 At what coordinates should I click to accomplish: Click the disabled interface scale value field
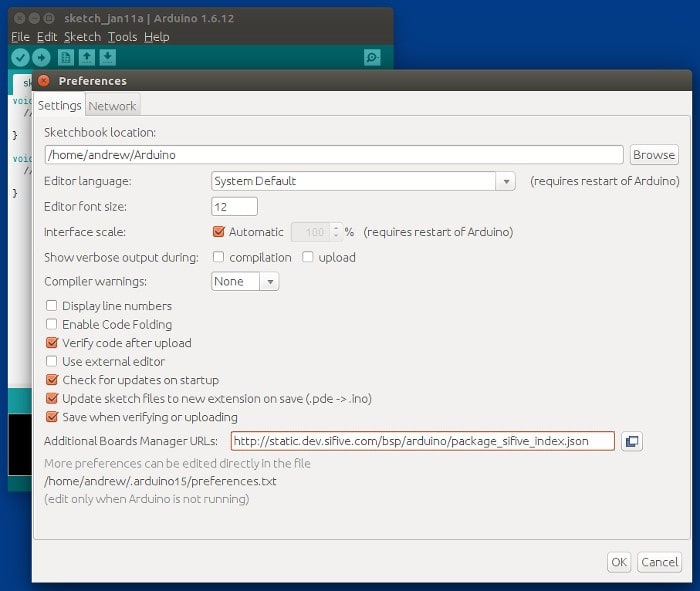point(312,232)
